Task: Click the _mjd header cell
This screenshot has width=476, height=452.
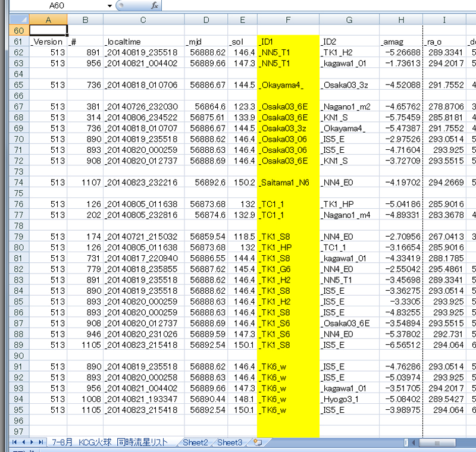Action: [206, 42]
